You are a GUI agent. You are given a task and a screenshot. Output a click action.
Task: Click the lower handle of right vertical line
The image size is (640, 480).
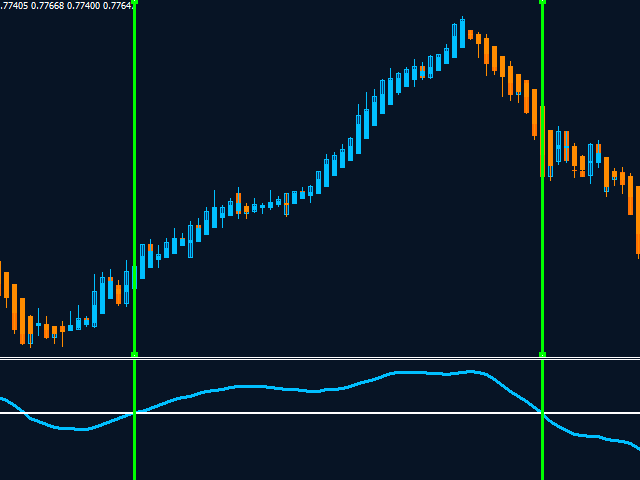(542, 355)
